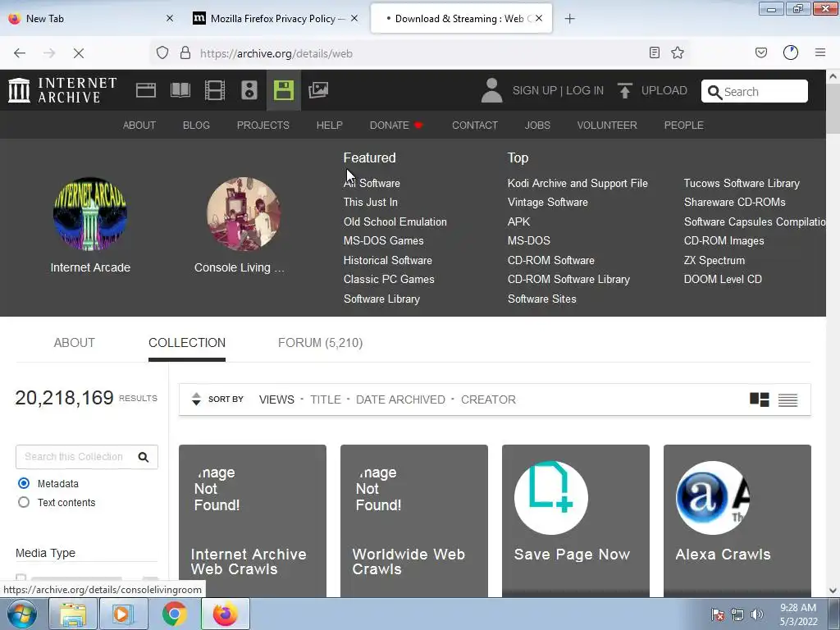840x630 pixels.
Task: Open the Texts book icon
Action: [x=180, y=90]
